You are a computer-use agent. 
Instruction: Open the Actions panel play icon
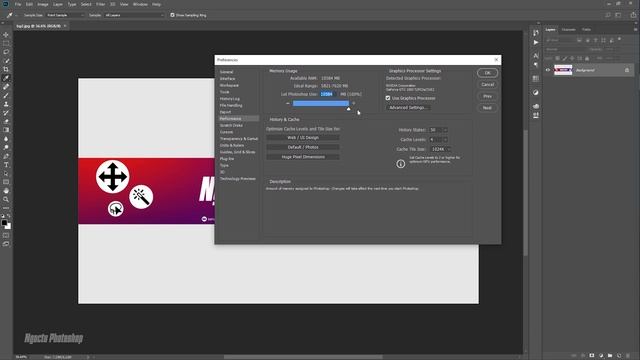(536, 42)
